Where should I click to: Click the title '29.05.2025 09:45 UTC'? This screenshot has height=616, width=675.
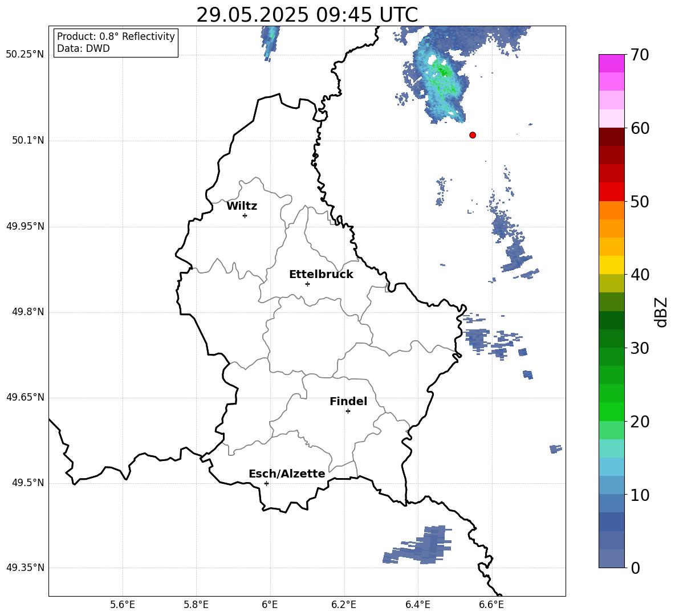tap(307, 15)
